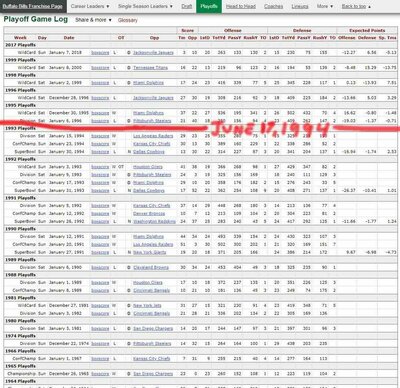The height and width of the screenshot is (388, 400).
Task: Open the Share & more dropdown
Action: click(93, 20)
